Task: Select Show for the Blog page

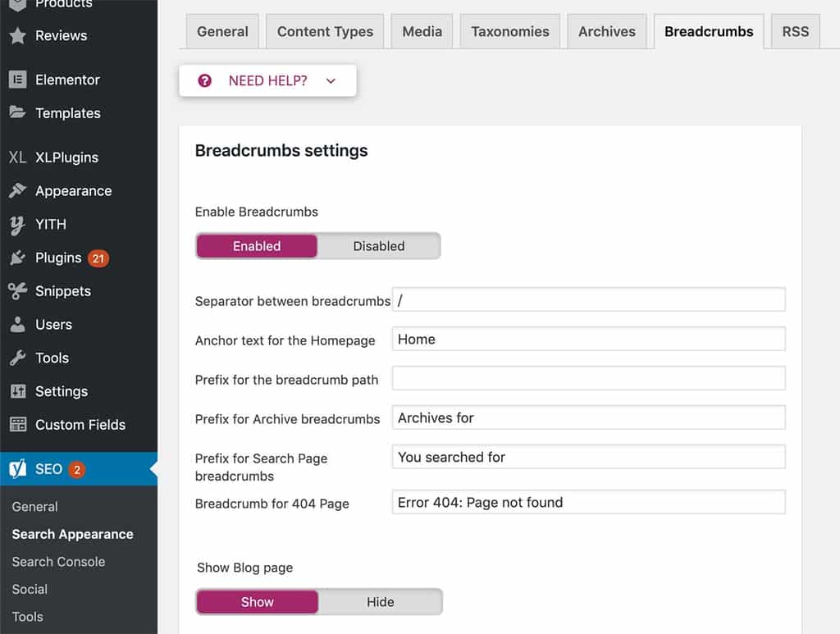Action: (257, 602)
